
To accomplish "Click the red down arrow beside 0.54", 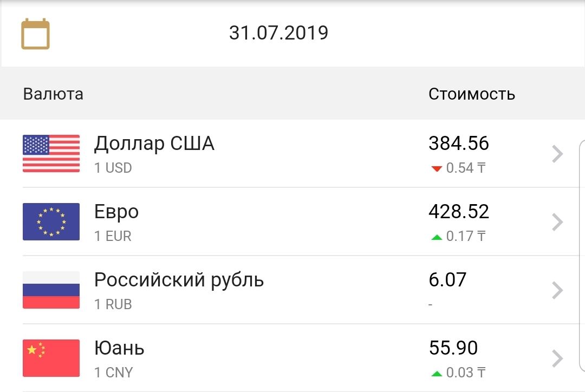I will 437,169.
